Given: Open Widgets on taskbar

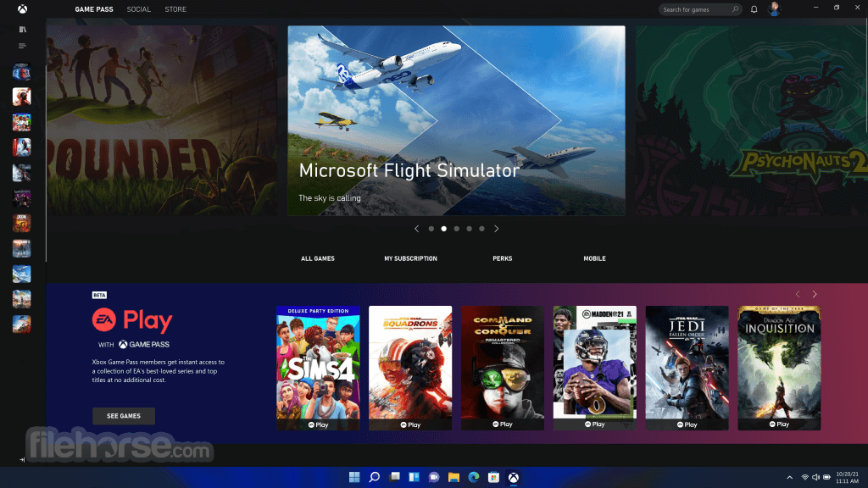Looking at the screenshot, I should click(x=414, y=477).
